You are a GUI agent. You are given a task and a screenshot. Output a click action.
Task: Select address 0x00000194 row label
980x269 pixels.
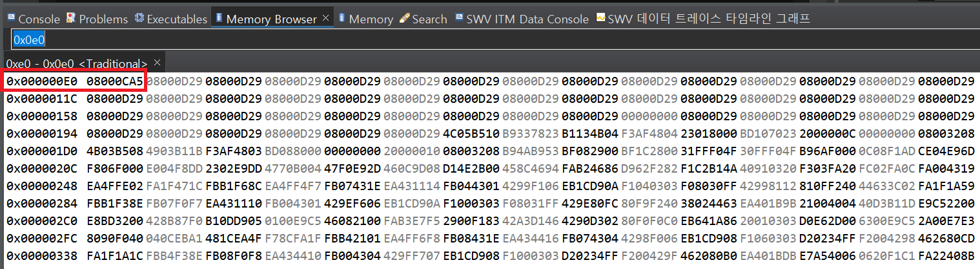[42, 134]
